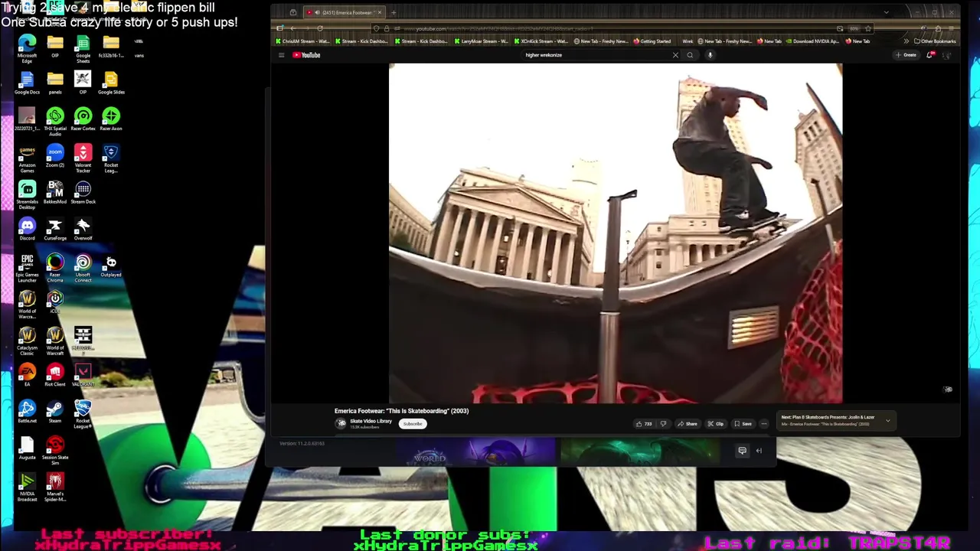Launch Marvel's Spider-Man shortcut

(55, 487)
